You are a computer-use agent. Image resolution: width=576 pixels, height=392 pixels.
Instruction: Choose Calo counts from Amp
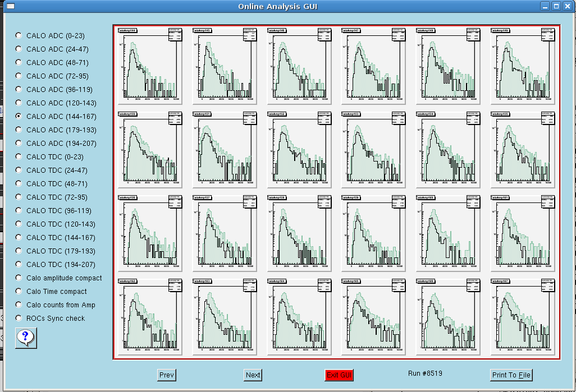coord(19,305)
